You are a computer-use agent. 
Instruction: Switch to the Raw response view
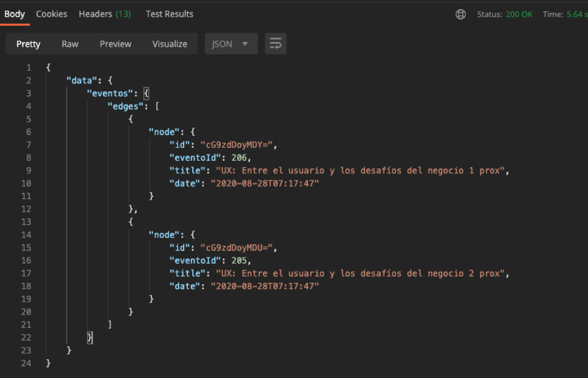[x=70, y=44]
